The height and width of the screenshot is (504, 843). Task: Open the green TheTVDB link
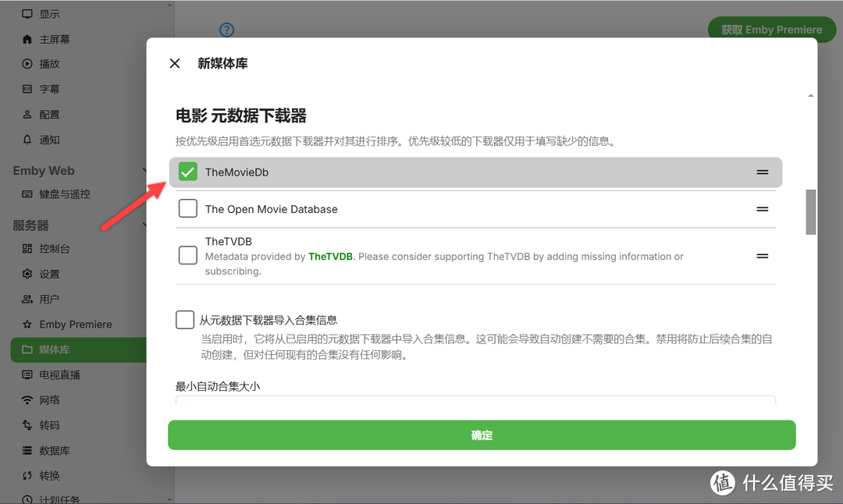330,257
